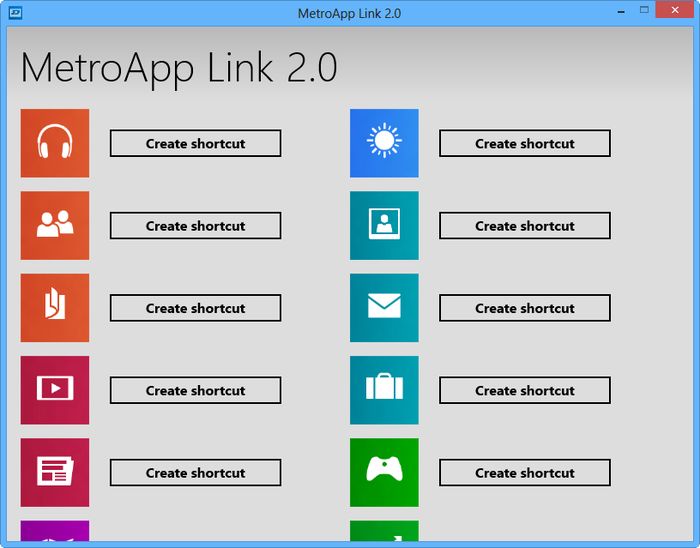Click the Photos portrait tile icon

point(384,225)
